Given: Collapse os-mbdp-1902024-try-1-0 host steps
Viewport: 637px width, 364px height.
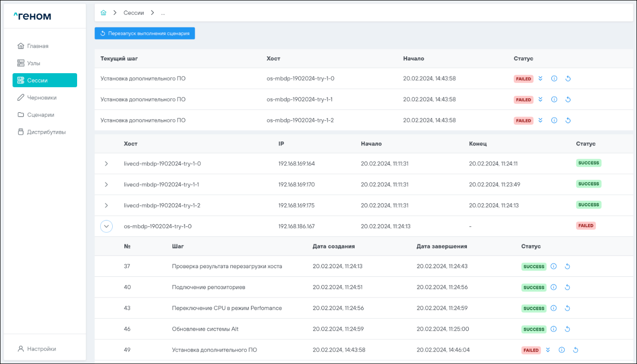Looking at the screenshot, I should pos(106,226).
